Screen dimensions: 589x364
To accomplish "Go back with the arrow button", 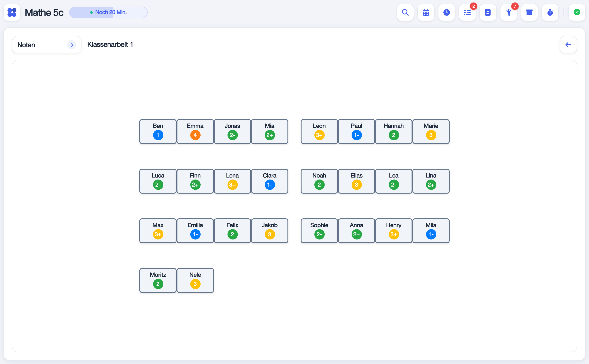I will click(x=568, y=44).
